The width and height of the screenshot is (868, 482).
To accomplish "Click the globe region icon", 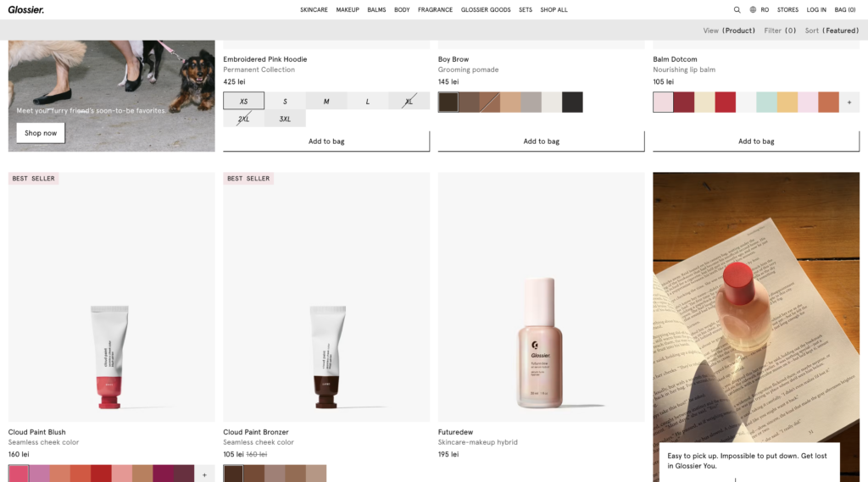I will coord(753,9).
